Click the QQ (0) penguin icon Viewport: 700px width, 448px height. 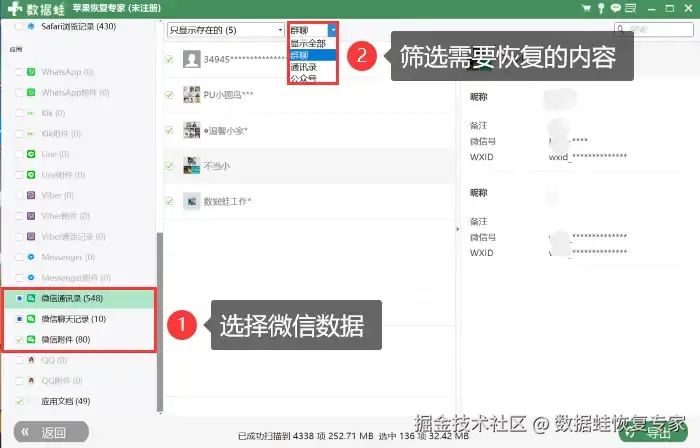click(x=31, y=360)
